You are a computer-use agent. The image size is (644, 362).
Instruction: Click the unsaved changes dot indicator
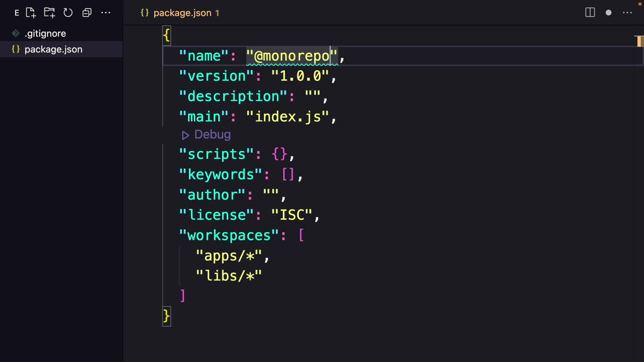[x=608, y=13]
